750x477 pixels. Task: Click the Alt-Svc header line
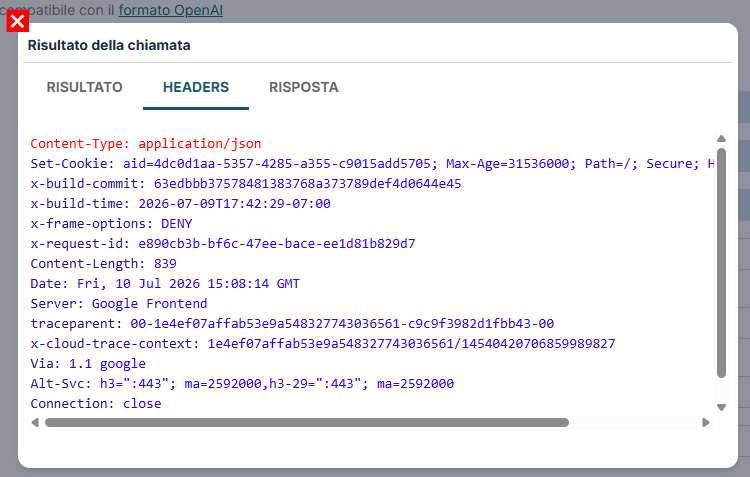click(242, 384)
